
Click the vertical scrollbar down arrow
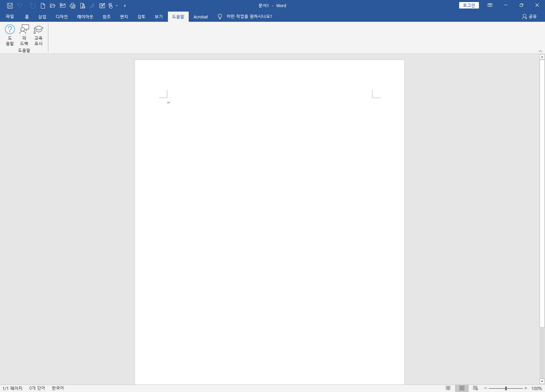click(542, 381)
